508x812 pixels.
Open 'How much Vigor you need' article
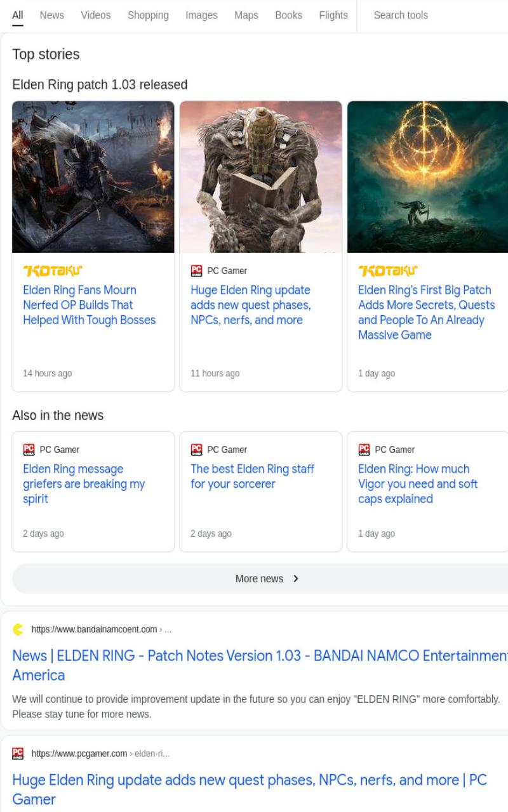tap(418, 484)
